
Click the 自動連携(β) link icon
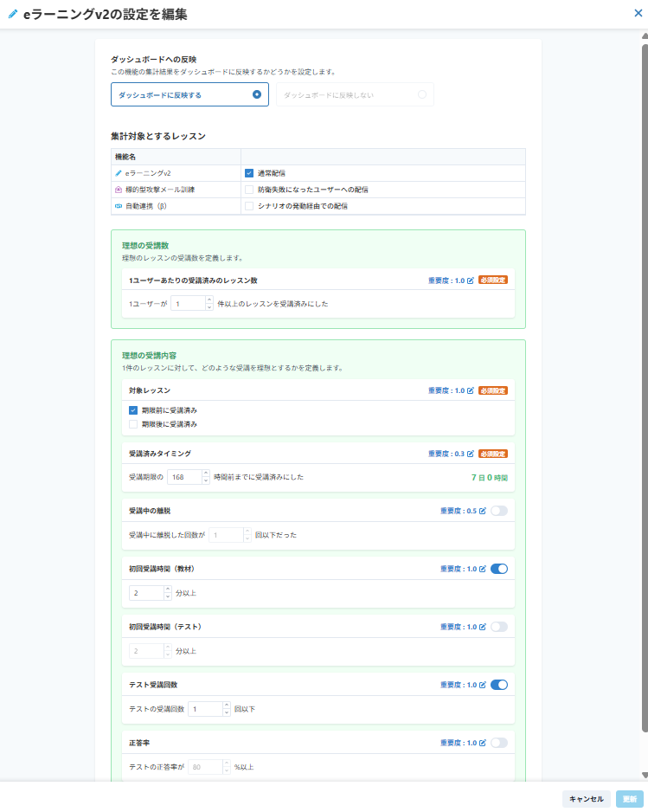coord(119,206)
